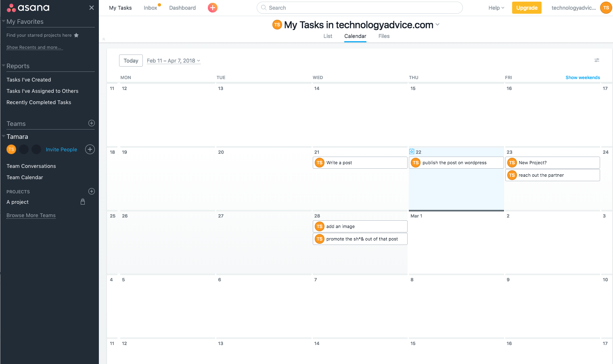Open Tasks I've Created report
The height and width of the screenshot is (364, 613).
tap(29, 79)
